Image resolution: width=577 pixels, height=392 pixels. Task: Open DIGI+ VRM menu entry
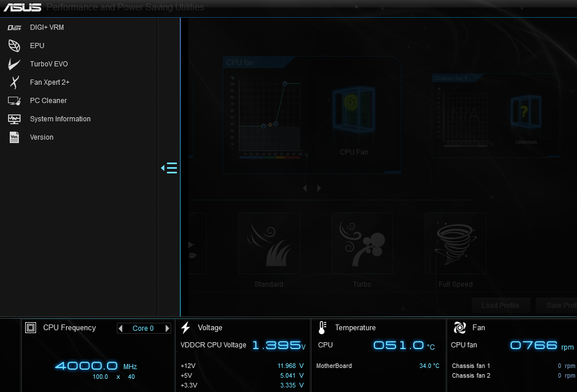pyautogui.click(x=47, y=27)
